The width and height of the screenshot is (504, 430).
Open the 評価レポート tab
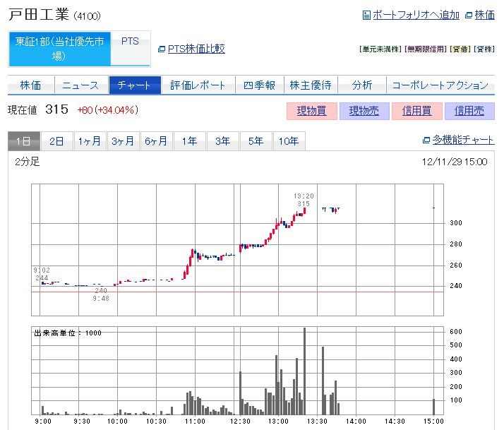coord(198,85)
